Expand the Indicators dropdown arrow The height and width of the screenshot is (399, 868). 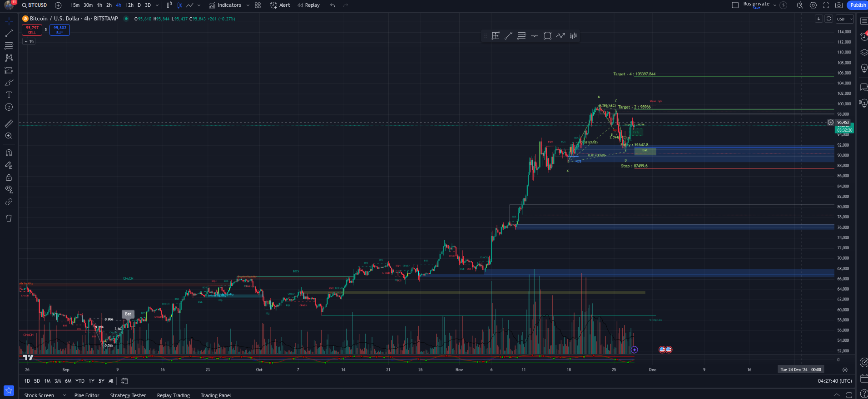tap(248, 5)
